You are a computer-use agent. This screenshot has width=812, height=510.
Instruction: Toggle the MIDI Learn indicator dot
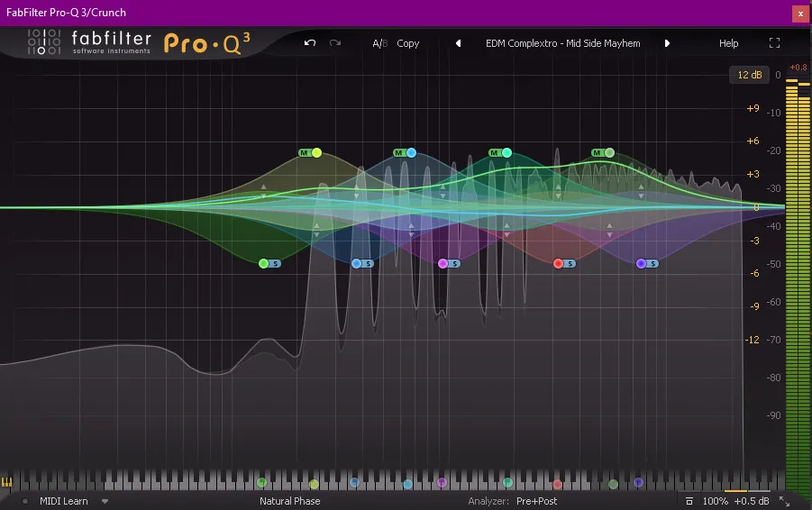coord(25,501)
